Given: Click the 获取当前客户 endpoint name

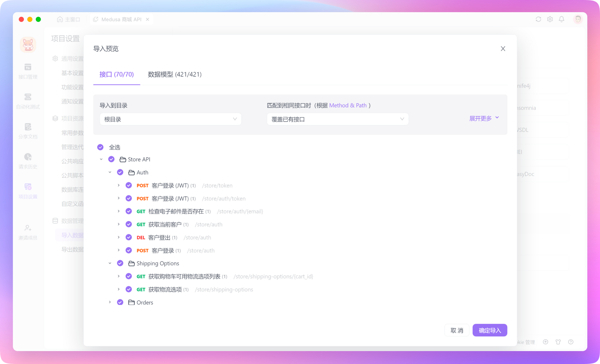Looking at the screenshot, I should pyautogui.click(x=165, y=224).
